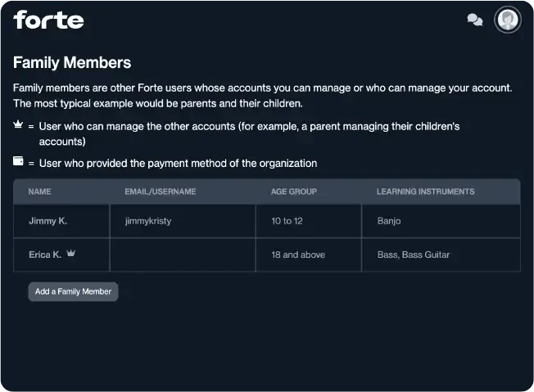Open the user profile avatar

coord(508,20)
